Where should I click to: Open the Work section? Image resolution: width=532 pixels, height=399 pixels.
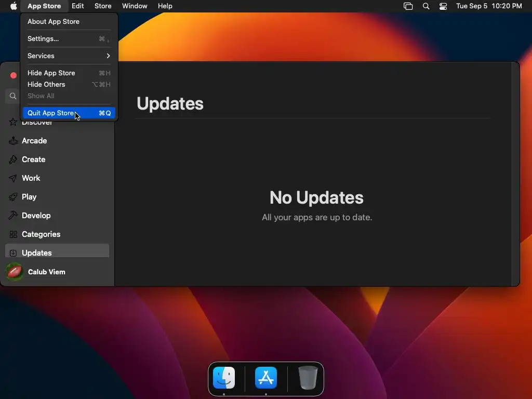point(57,178)
